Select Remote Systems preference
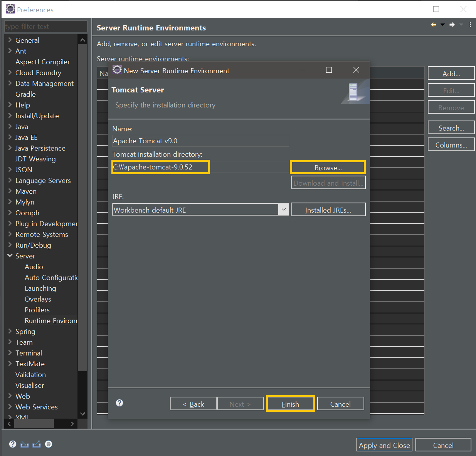The height and width of the screenshot is (456, 476). coord(42,234)
